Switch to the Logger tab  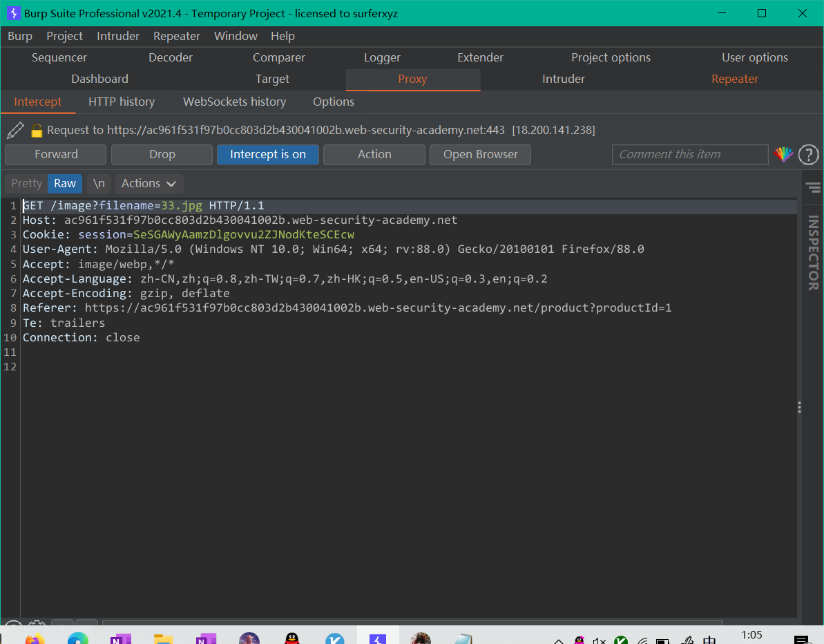[x=382, y=58]
